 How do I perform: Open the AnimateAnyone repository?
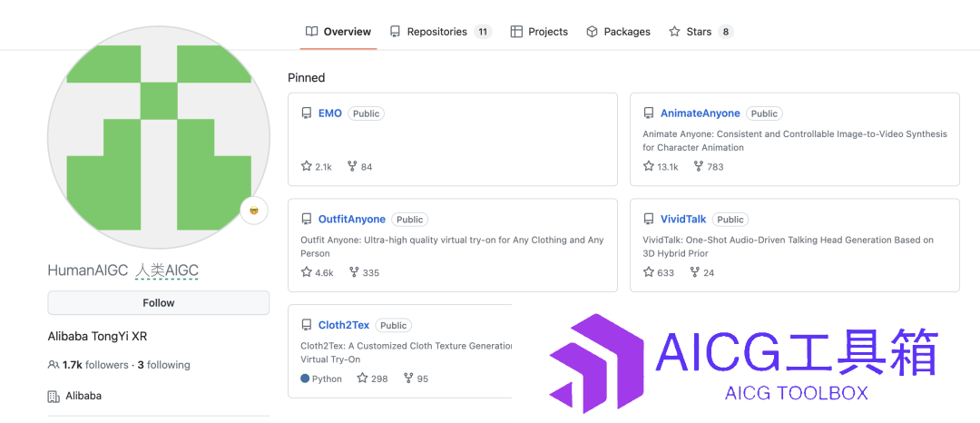point(700,113)
